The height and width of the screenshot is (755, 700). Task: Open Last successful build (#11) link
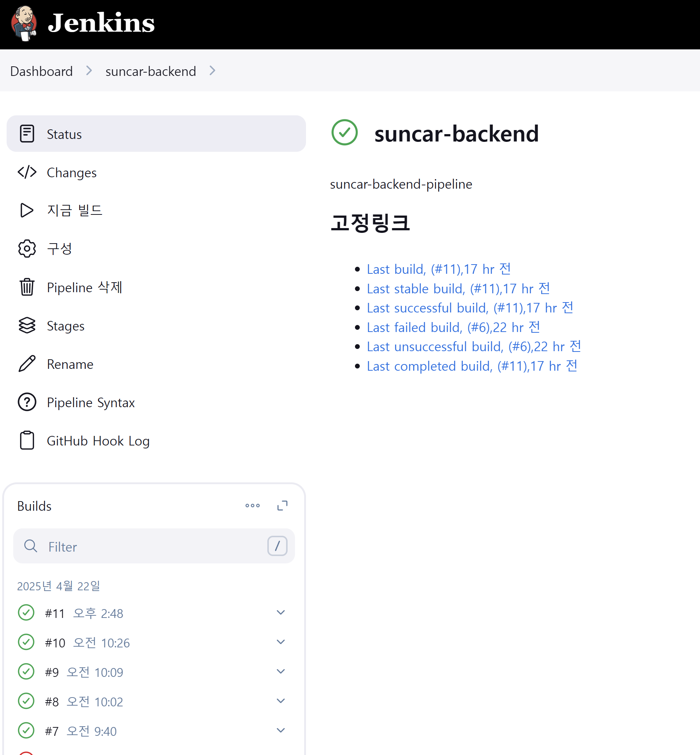[470, 308]
